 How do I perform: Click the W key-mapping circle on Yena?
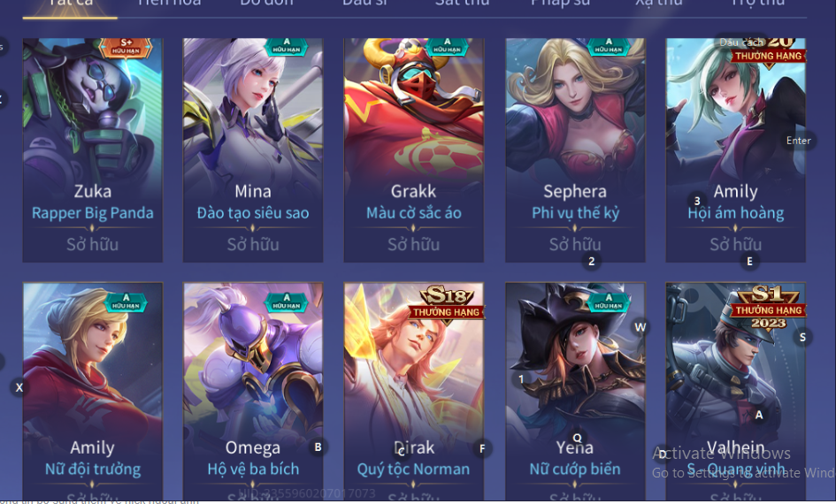click(640, 327)
